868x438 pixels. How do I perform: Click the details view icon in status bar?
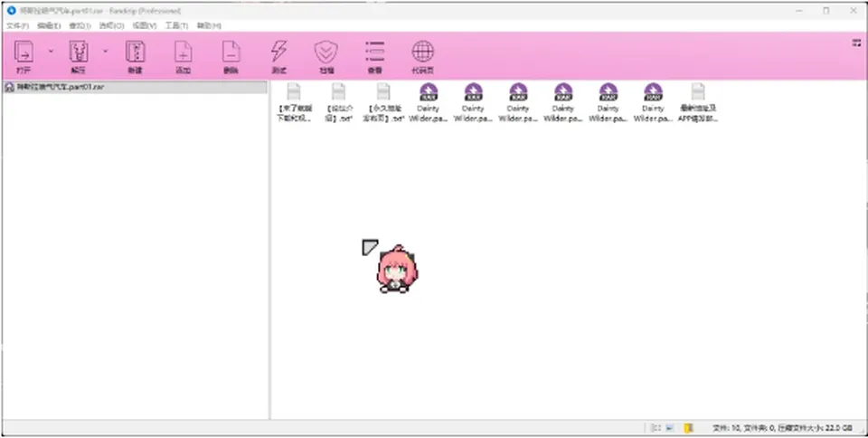[x=656, y=427]
